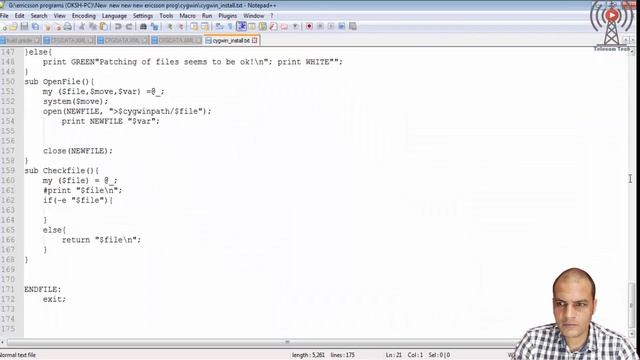Click the horizontal scrollbar thumb
The image size is (640, 360).
[287, 342]
